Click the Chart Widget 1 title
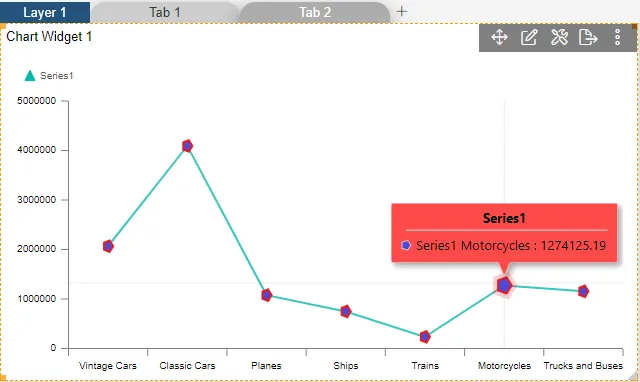 pos(49,36)
